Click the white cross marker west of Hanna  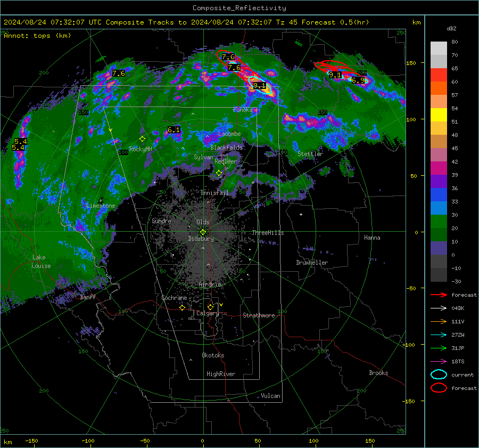pyautogui.click(x=301, y=214)
